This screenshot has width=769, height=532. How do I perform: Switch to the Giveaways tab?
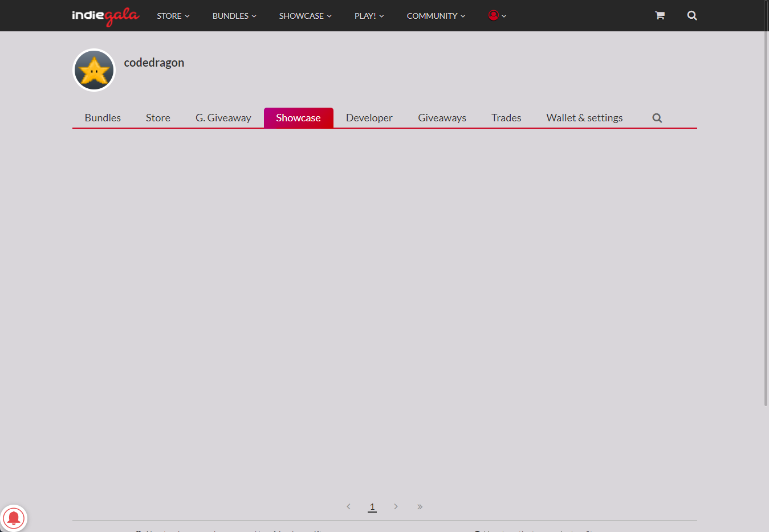(442, 118)
